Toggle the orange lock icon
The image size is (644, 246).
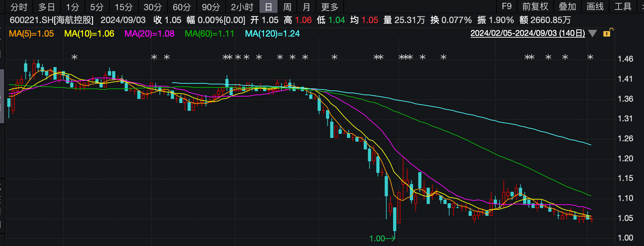(x=607, y=33)
